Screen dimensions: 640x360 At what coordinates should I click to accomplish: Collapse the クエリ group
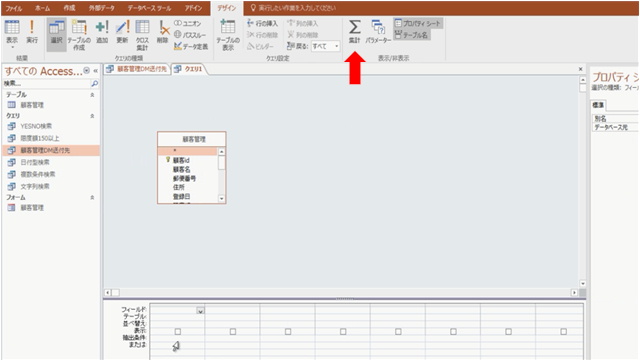tap(92, 116)
